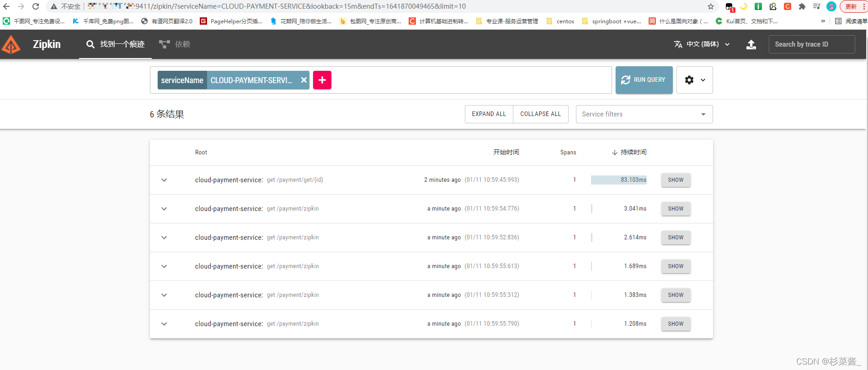This screenshot has height=370, width=868.
Task: Open the dependencies tab
Action: click(x=175, y=44)
